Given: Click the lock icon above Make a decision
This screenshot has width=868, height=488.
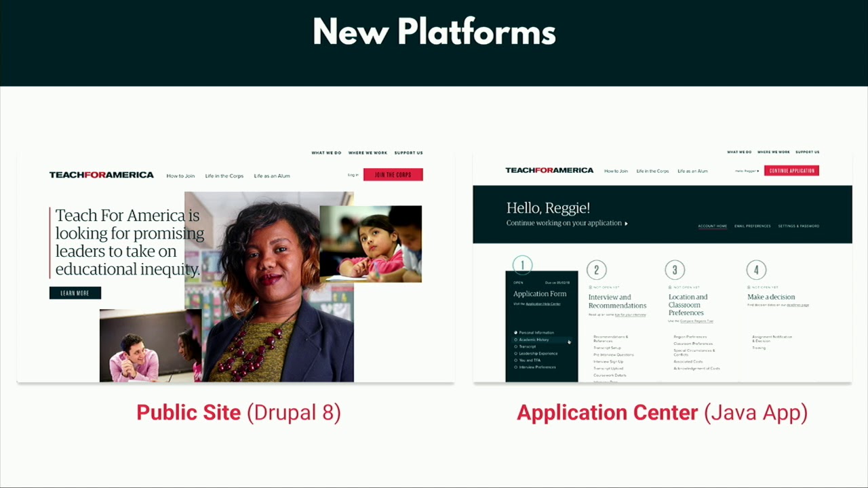Looking at the screenshot, I should click(x=749, y=287).
